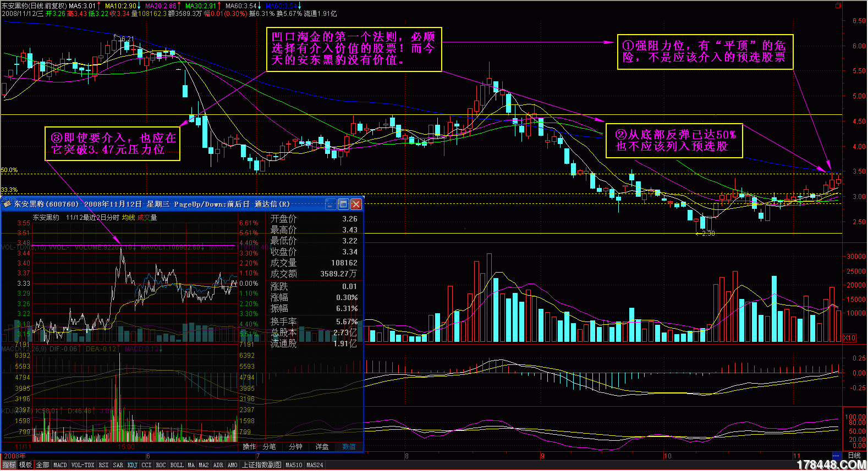
Task: Select the CCI indicator tab
Action: 146,465
